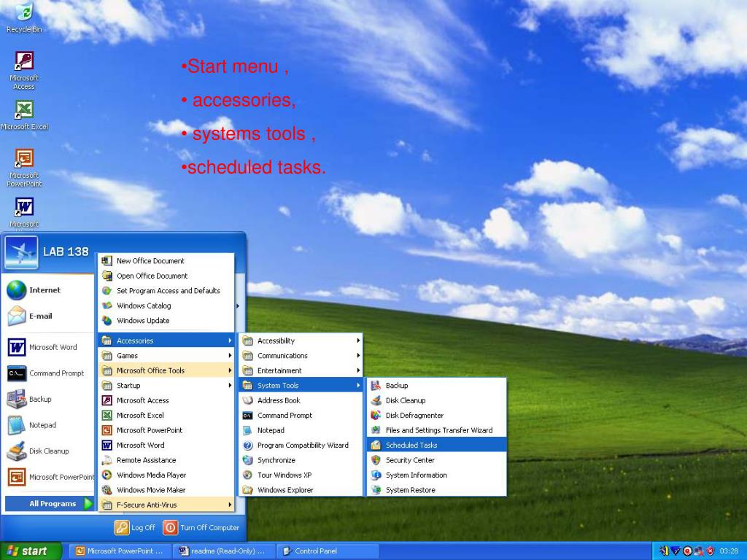The height and width of the screenshot is (560, 747).
Task: Click the Remote Assistance icon
Action: tap(107, 460)
